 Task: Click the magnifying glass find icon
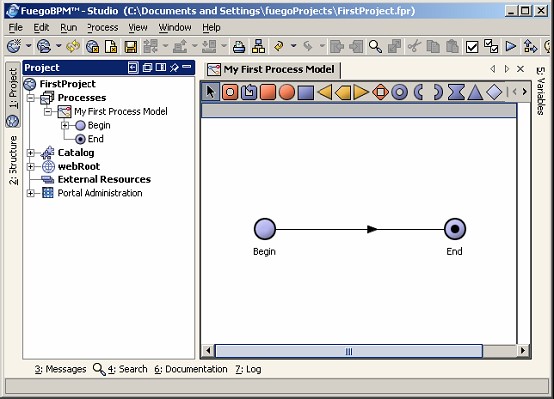coord(375,46)
